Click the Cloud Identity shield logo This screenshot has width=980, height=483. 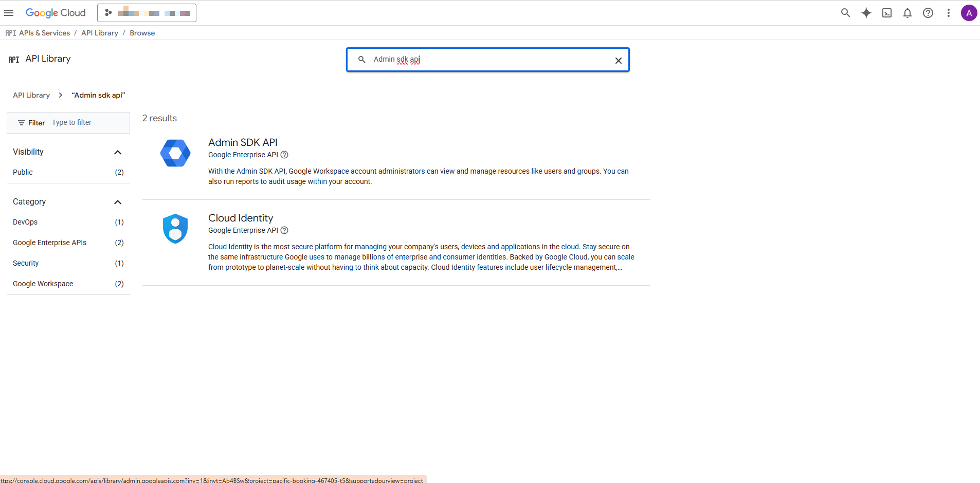[175, 229]
